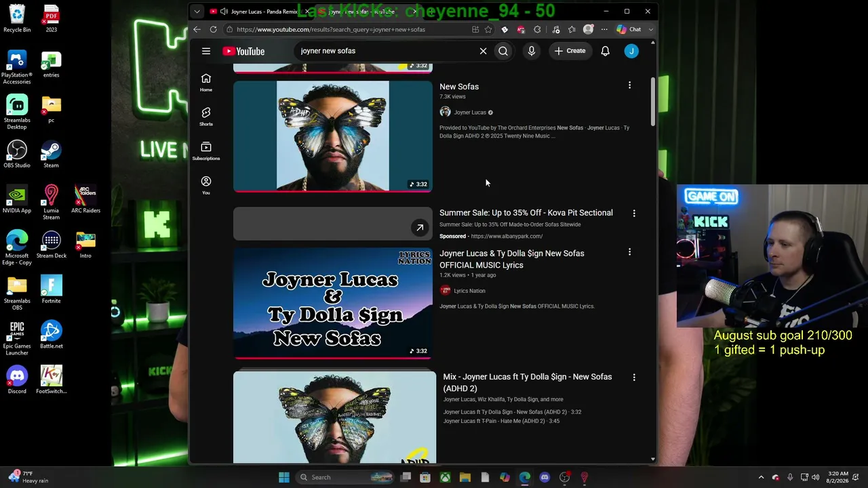
Task: Open YouTube notifications bell
Action: tap(605, 51)
